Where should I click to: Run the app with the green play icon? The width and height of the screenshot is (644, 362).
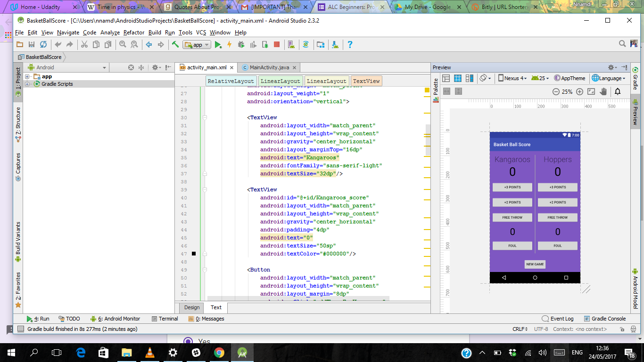[218, 45]
